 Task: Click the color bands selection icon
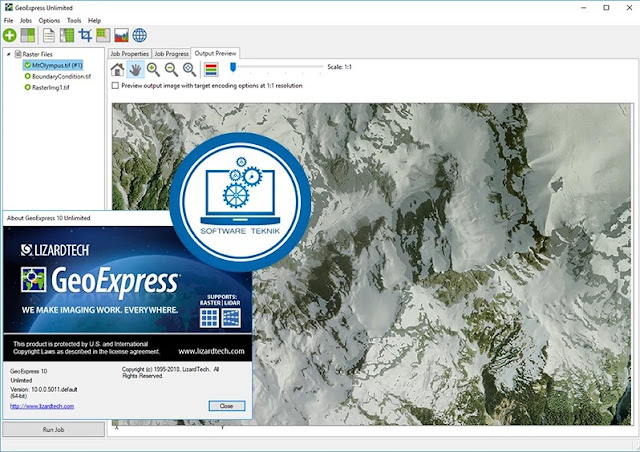point(211,70)
